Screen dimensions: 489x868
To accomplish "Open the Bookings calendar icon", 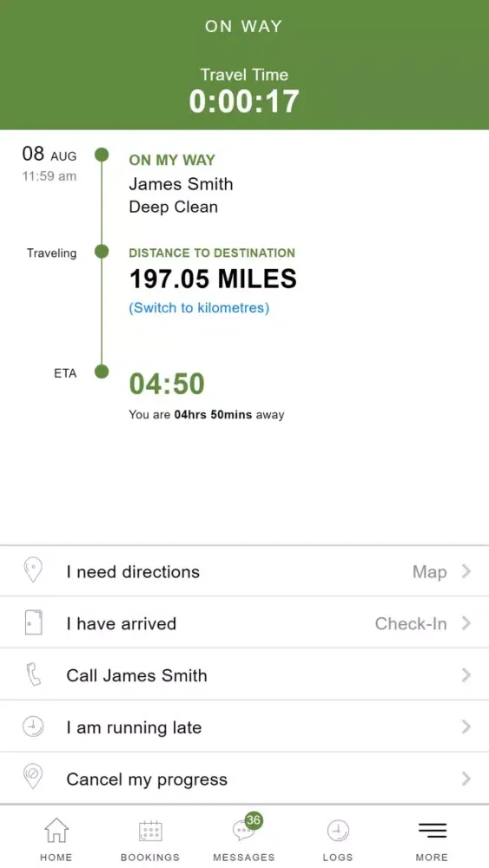I will pos(150,831).
